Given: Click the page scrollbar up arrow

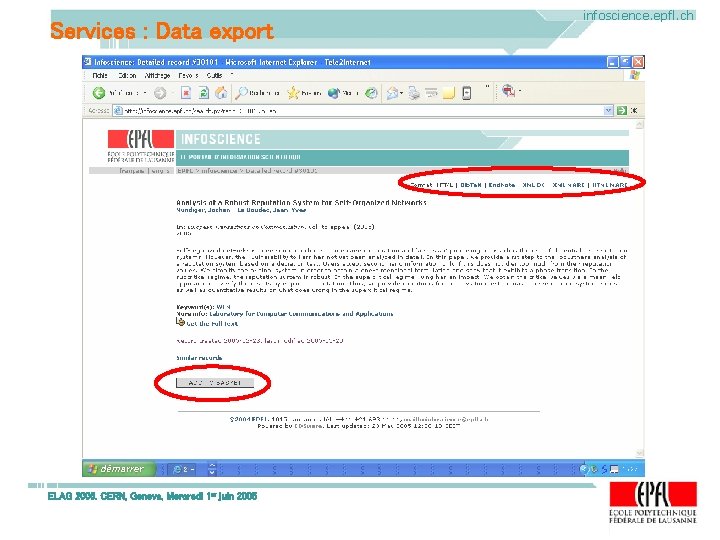Looking at the screenshot, I should (x=639, y=124).
